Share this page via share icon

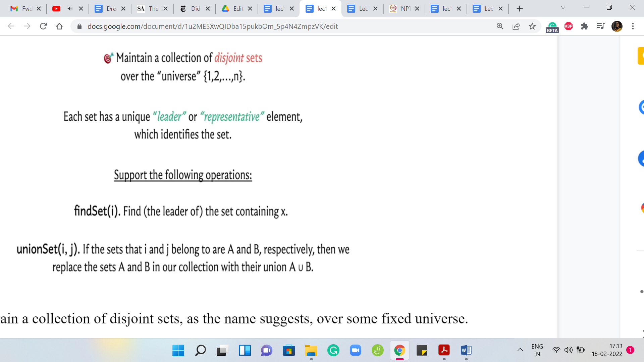click(516, 26)
